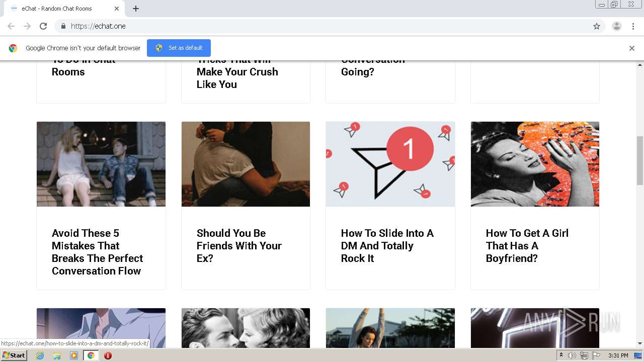The height and width of the screenshot is (362, 644).
Task: Click the vintage kissing couple thumbnail
Action: (246, 328)
